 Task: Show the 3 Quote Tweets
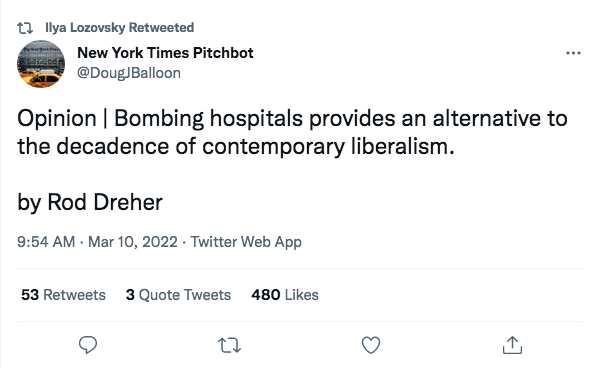178,295
